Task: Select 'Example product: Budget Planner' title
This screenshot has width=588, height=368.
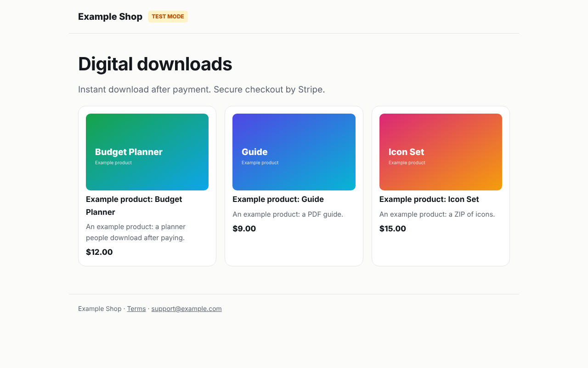Action: [x=134, y=206]
